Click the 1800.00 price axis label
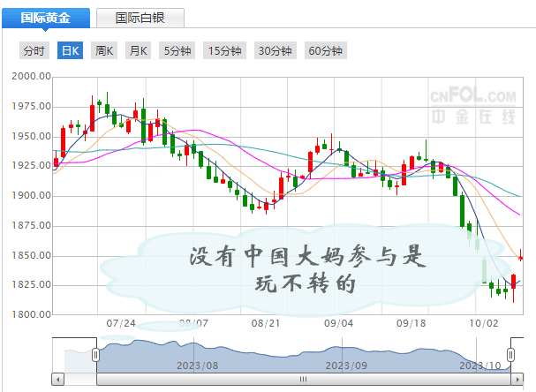This screenshot has width=536, height=392. (31, 314)
